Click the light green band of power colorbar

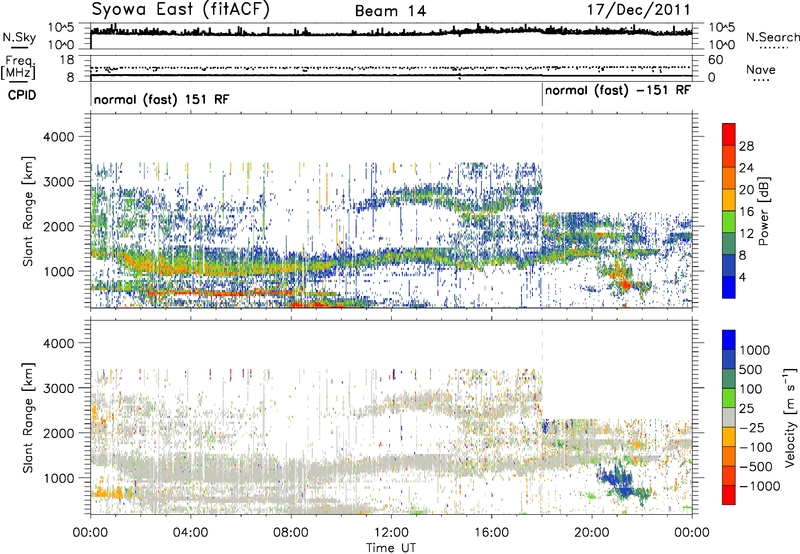tap(729, 221)
